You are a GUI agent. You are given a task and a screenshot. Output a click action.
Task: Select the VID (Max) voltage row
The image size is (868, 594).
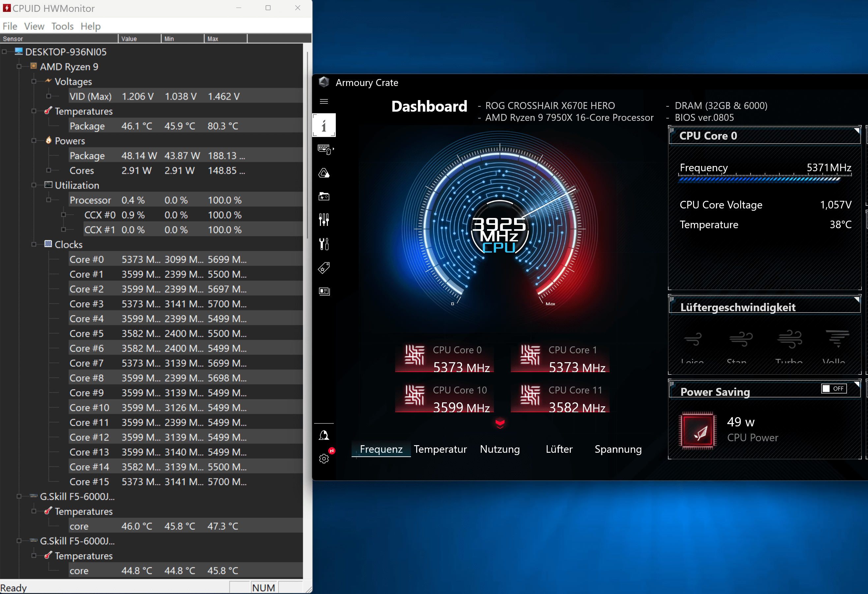pyautogui.click(x=186, y=96)
